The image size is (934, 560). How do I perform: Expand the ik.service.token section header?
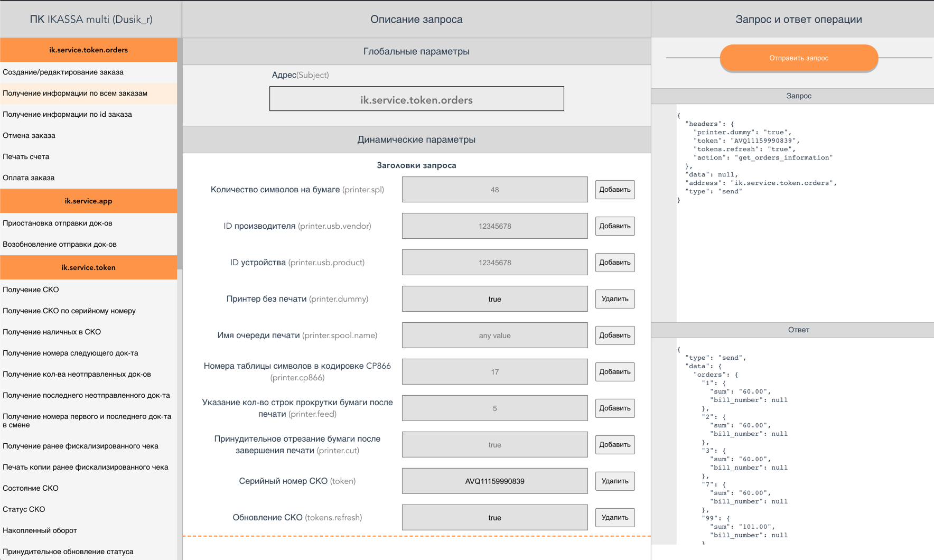coord(88,268)
